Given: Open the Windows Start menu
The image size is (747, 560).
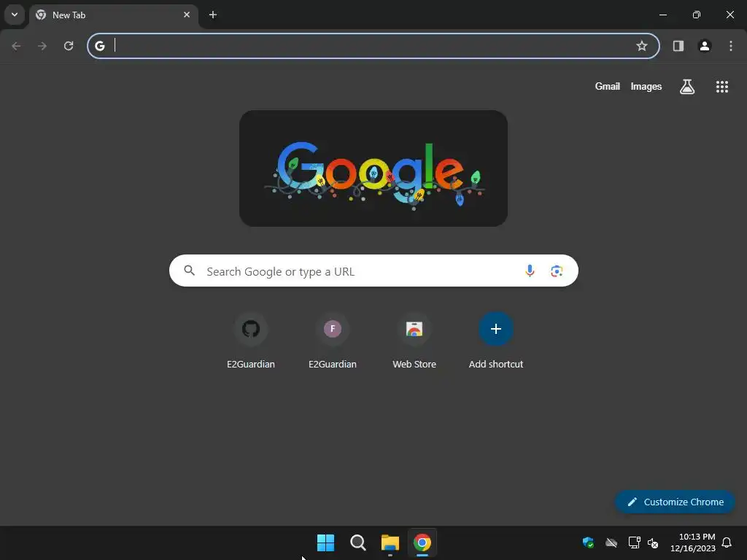Looking at the screenshot, I should 326,542.
